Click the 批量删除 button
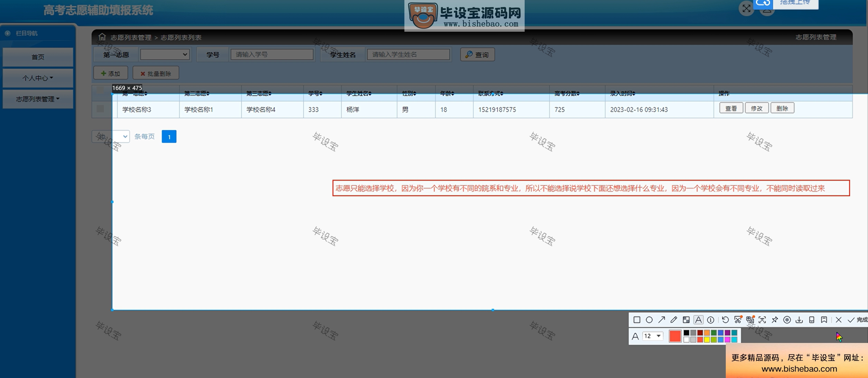868x378 pixels. (156, 73)
